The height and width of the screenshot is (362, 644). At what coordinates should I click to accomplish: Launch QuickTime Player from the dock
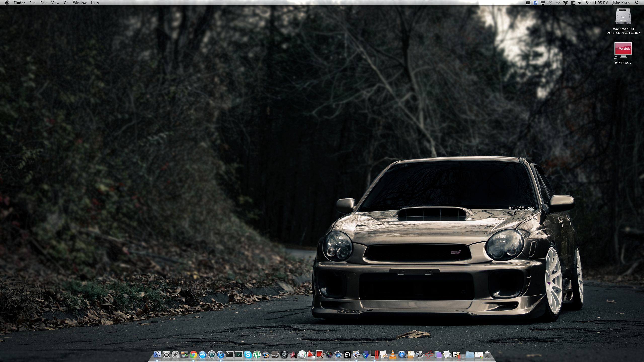[x=402, y=355]
